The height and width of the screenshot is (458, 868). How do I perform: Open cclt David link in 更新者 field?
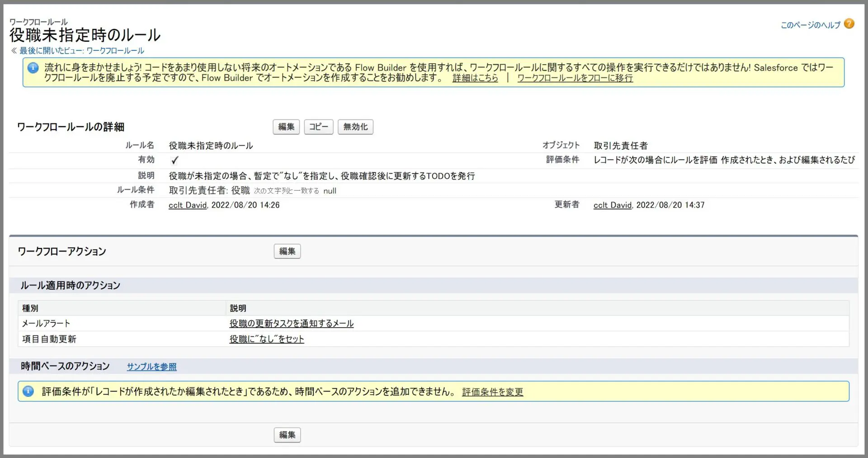[612, 205]
